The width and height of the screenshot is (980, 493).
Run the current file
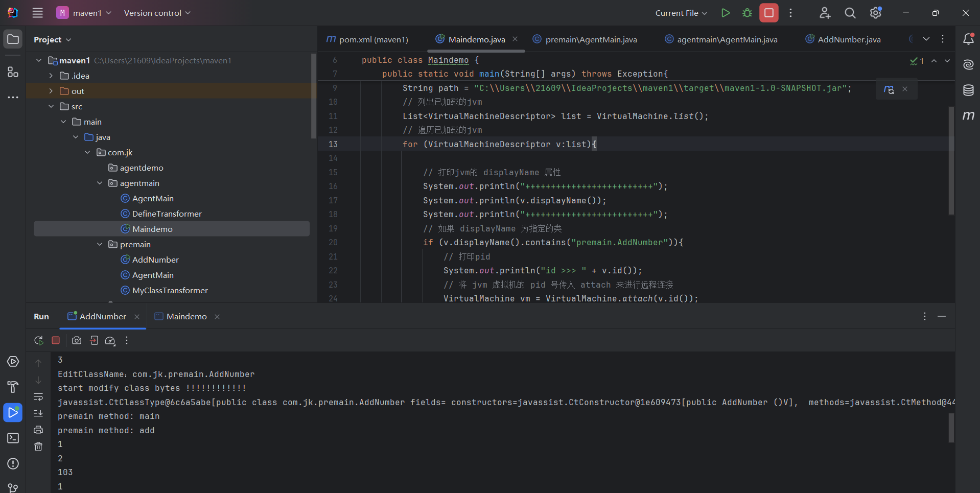[725, 13]
